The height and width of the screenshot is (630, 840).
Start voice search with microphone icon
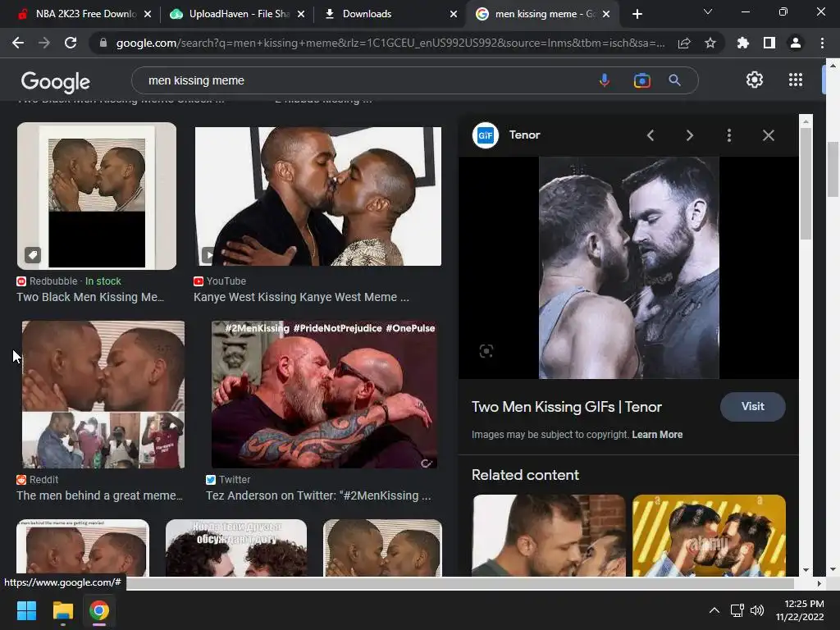(605, 80)
